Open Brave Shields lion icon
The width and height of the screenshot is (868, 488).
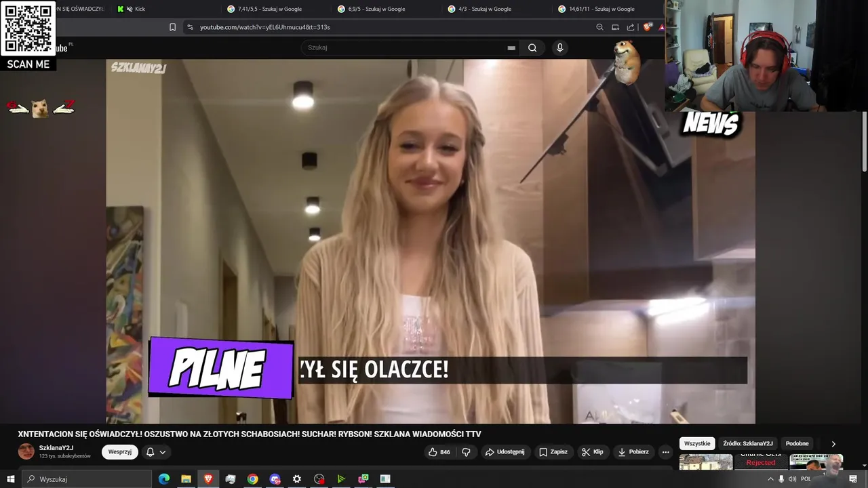click(648, 27)
